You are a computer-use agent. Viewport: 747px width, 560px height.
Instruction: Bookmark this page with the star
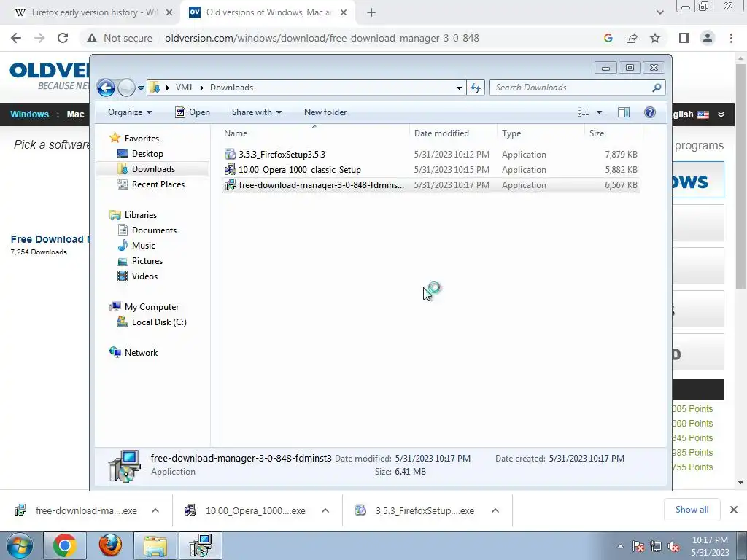coord(655,38)
